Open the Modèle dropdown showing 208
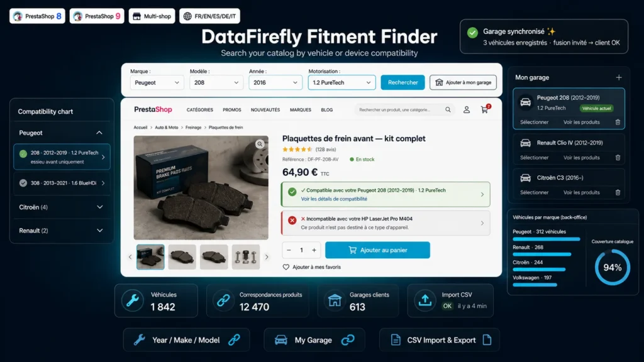The width and height of the screenshot is (644, 362). coord(216,82)
